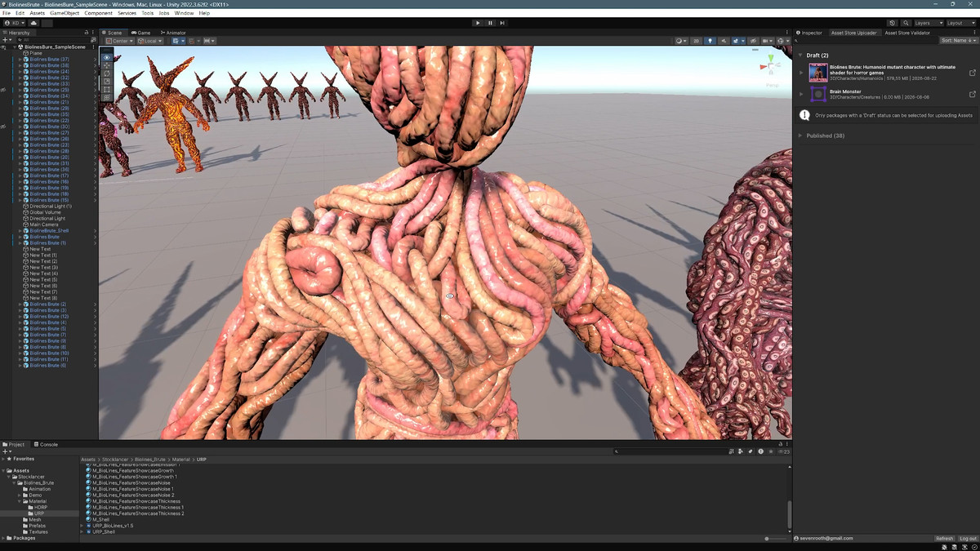Click Hierarchy panel lock icon
This screenshot has width=980, height=551.
point(87,33)
